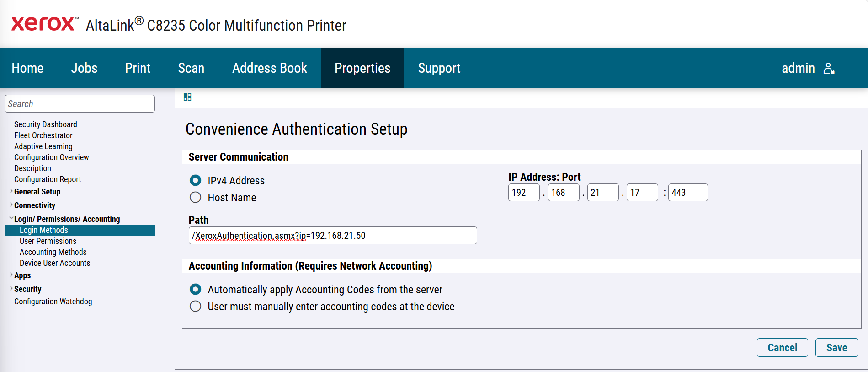Switch to the Address Book tab
The width and height of the screenshot is (868, 372).
pos(269,68)
